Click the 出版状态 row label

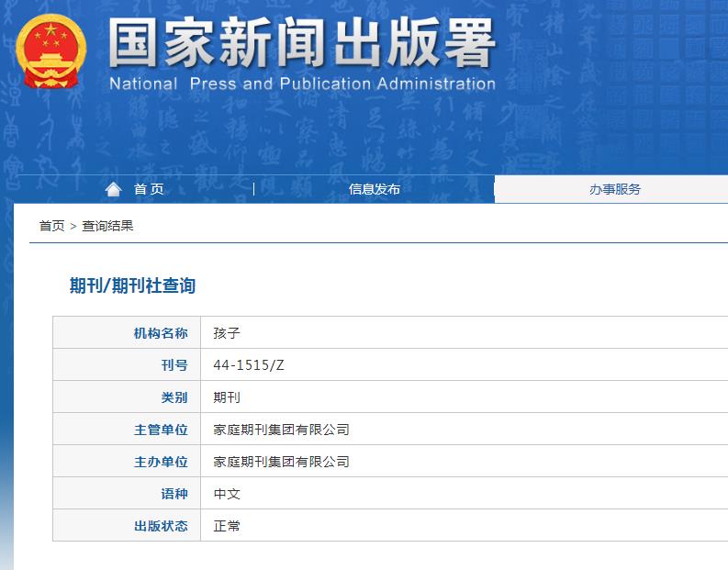point(160,526)
